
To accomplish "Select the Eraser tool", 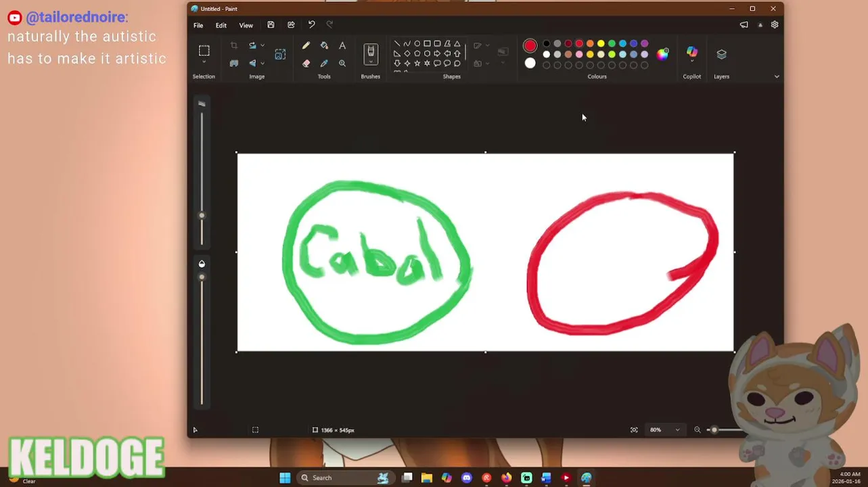I will 306,64.
